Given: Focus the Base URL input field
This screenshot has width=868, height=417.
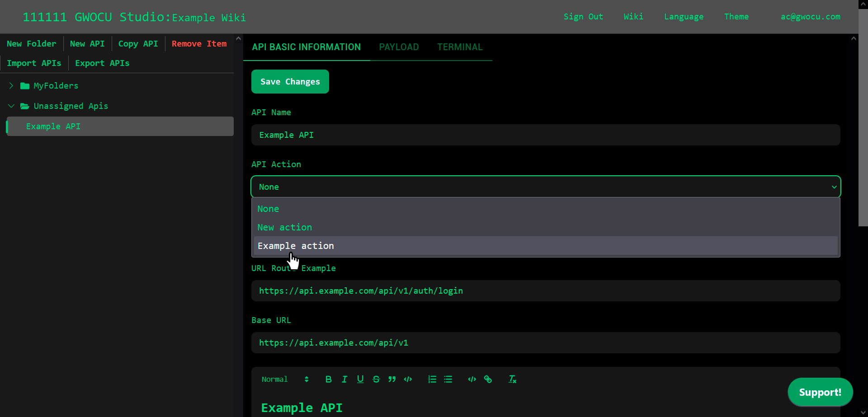Looking at the screenshot, I should point(546,343).
